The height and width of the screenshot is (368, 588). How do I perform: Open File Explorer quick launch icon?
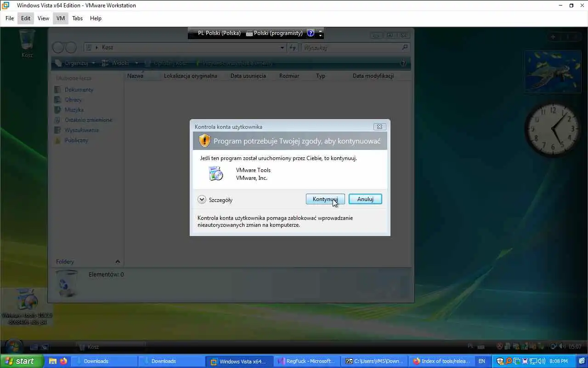tap(53, 361)
